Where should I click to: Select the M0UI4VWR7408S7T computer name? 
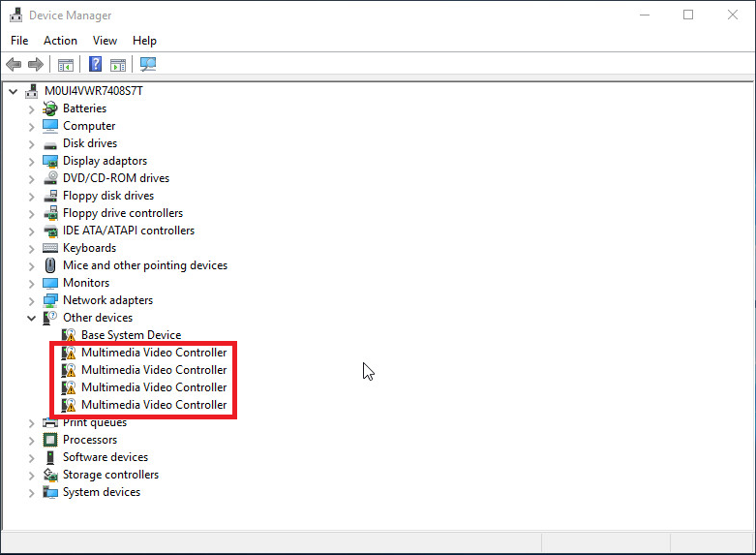pos(94,91)
